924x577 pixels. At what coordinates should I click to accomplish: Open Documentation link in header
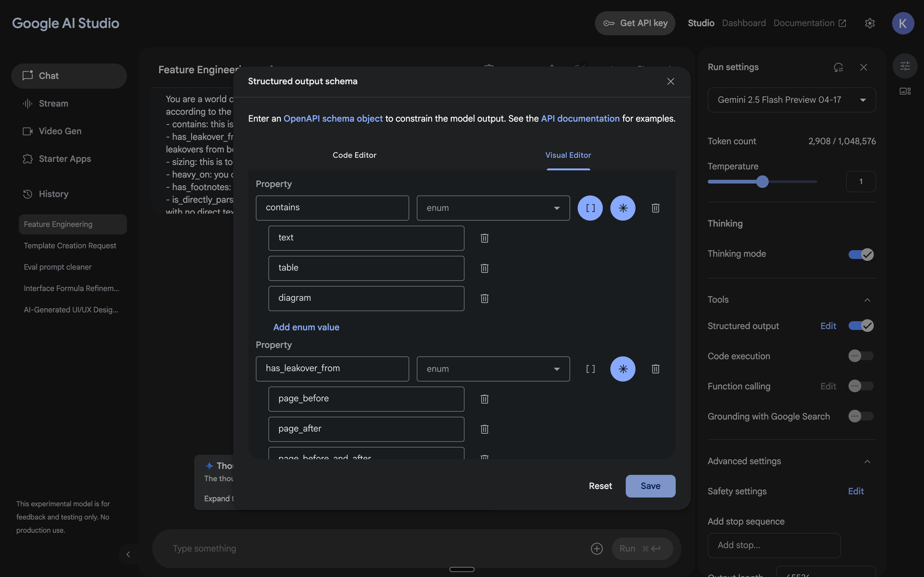pyautogui.click(x=809, y=23)
